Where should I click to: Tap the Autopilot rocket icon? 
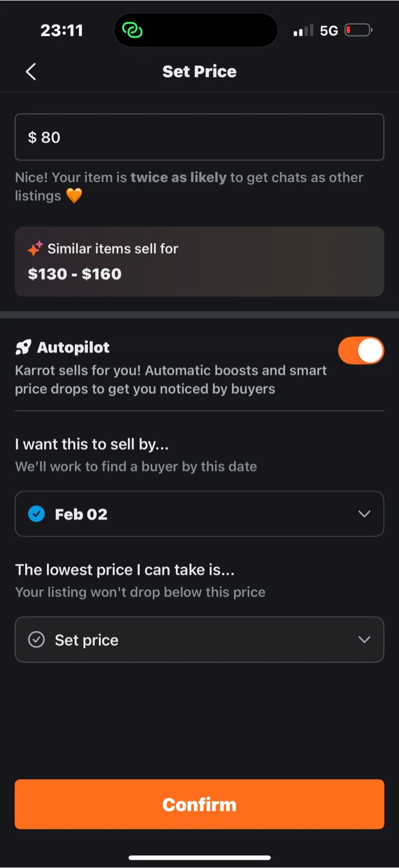[24, 347]
